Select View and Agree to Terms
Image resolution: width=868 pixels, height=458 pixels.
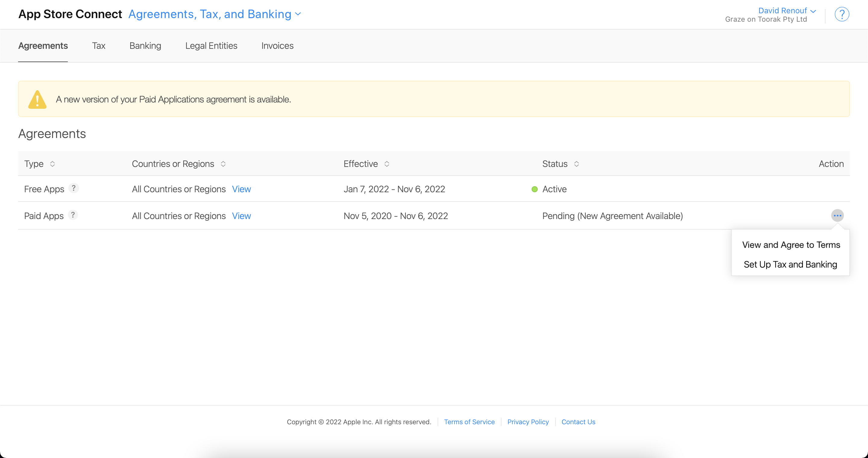(x=791, y=245)
